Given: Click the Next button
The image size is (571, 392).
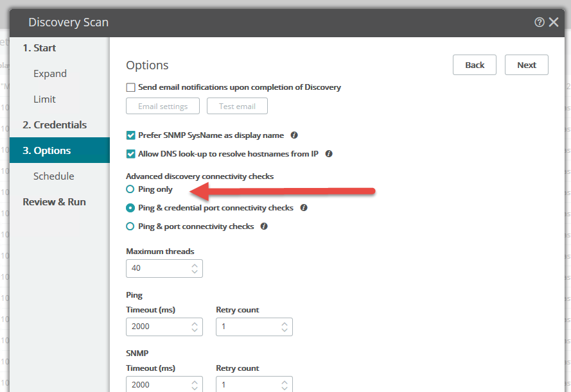Looking at the screenshot, I should tap(527, 65).
